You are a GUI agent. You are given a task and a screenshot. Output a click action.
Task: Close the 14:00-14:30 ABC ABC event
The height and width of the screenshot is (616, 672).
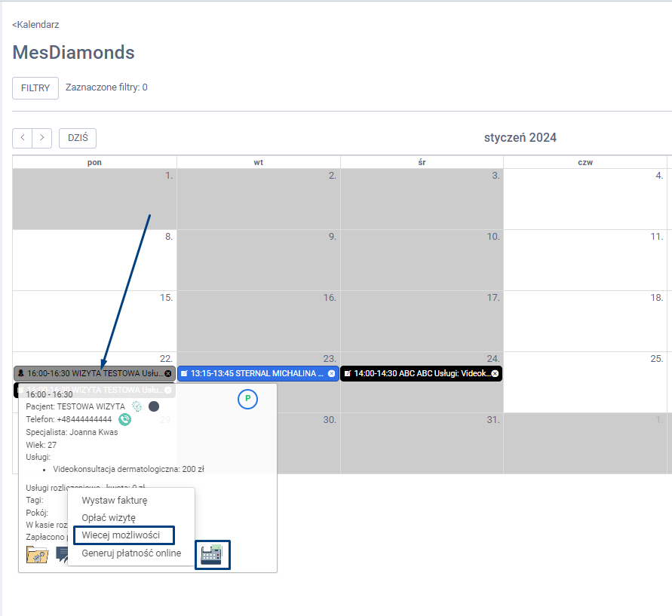coord(495,373)
